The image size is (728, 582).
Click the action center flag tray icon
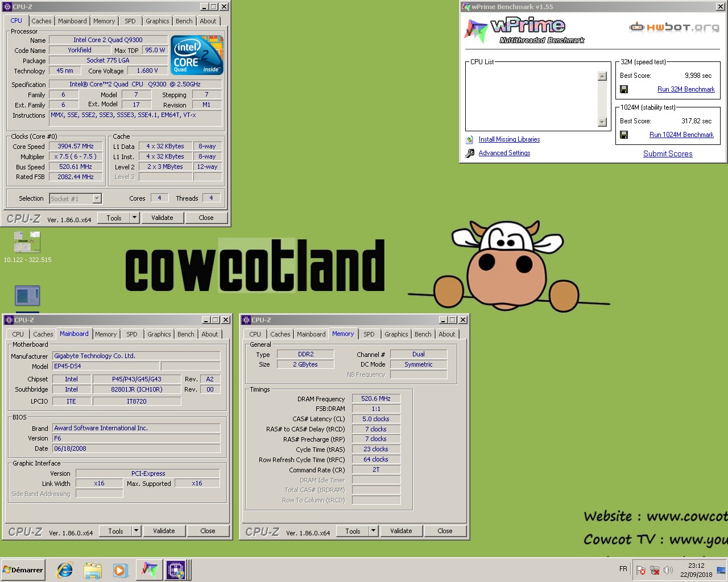pos(641,570)
